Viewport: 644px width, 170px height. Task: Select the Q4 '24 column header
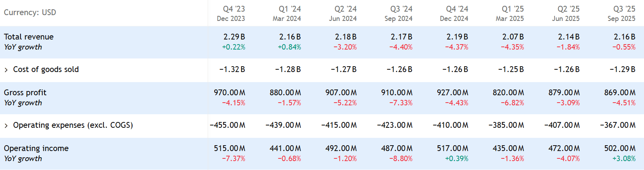click(x=457, y=9)
